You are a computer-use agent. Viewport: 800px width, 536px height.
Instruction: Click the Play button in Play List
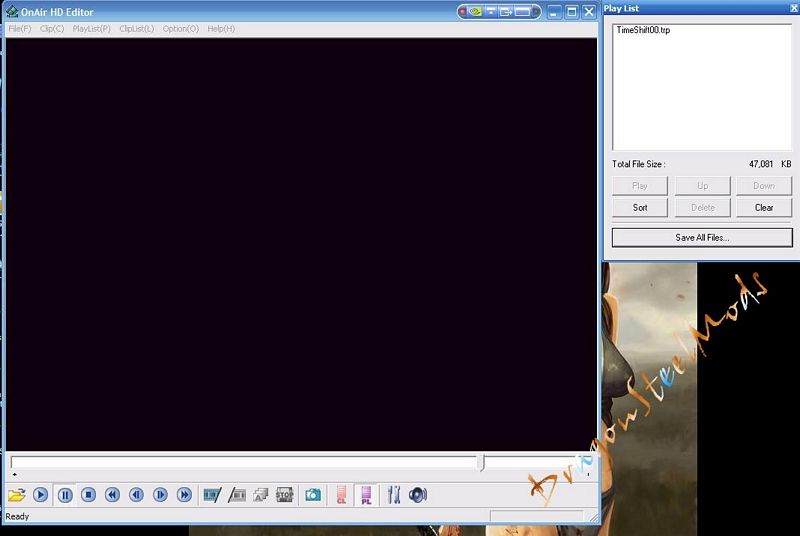click(640, 186)
